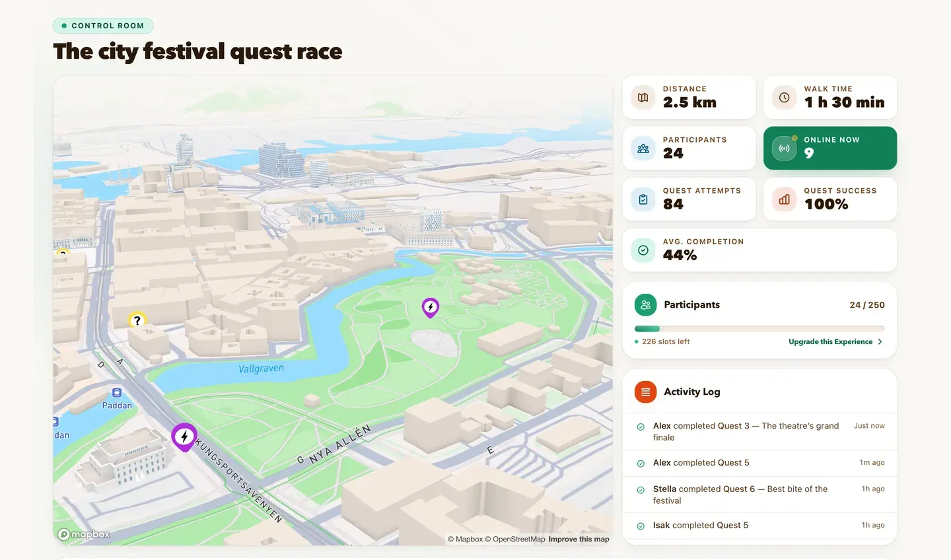This screenshot has height=560, width=951.
Task: Select log entry Stella completed Quest 6
Action: 759,495
